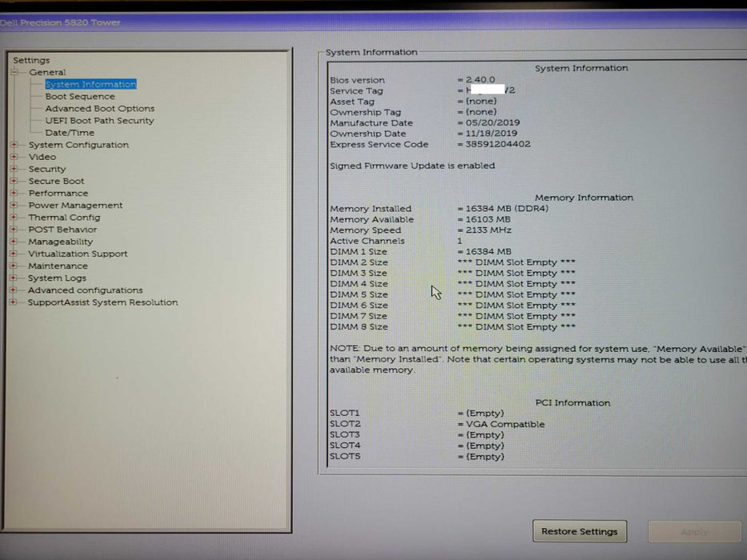Image resolution: width=747 pixels, height=560 pixels.
Task: Select Virtualization Support category label
Action: point(78,254)
